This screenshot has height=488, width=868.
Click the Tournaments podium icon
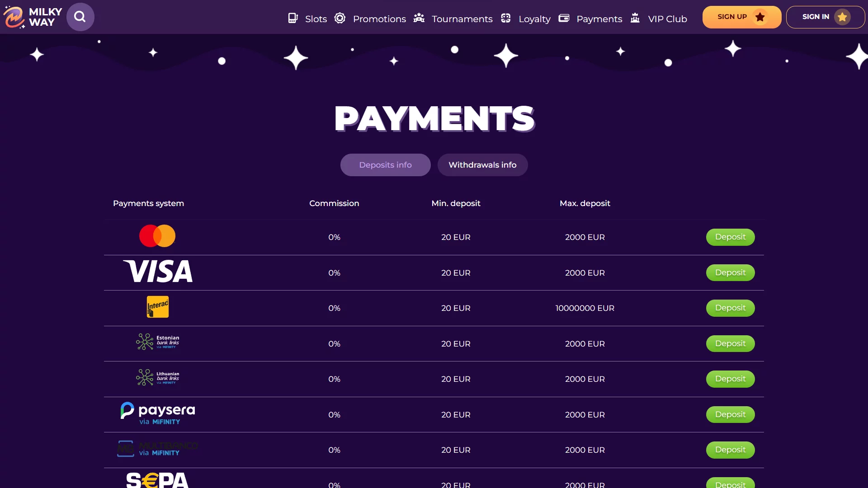pos(419,18)
